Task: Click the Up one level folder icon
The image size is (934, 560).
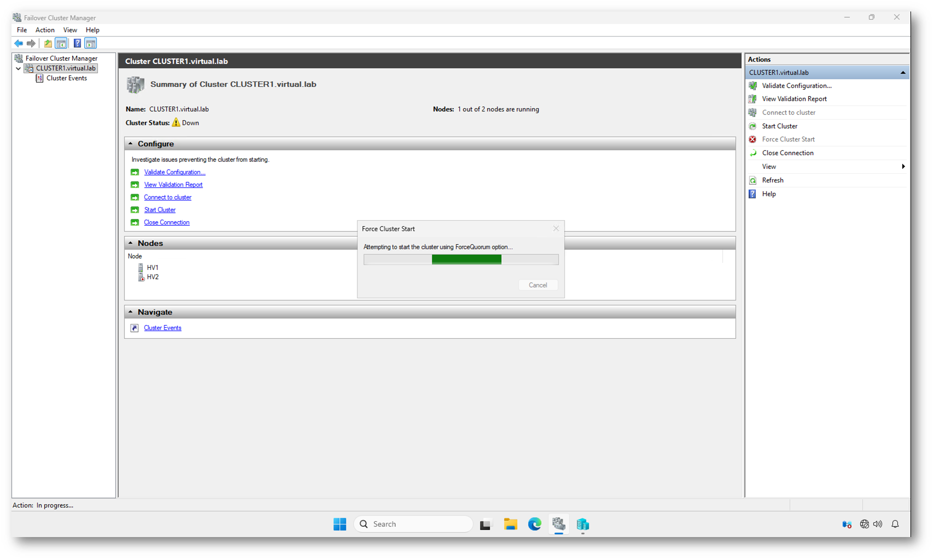Action: [48, 43]
